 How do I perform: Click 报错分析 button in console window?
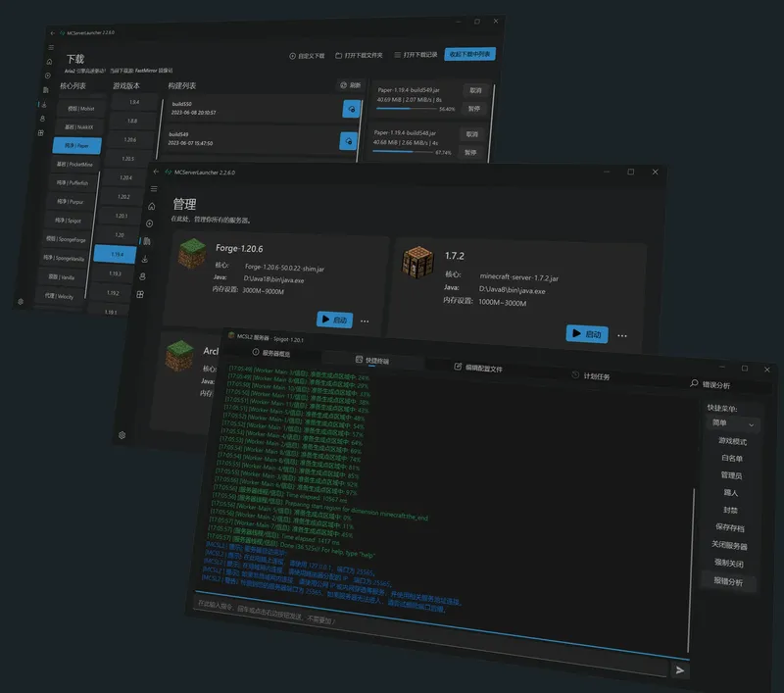[728, 581]
